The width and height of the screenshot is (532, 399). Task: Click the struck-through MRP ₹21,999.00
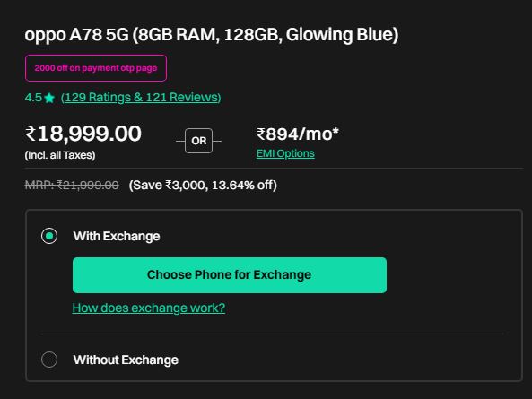(72, 185)
